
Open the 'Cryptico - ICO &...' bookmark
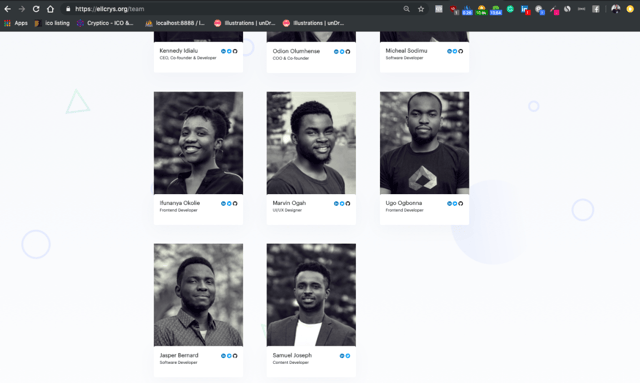coord(105,23)
